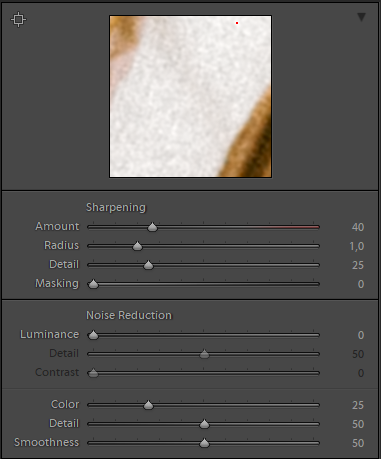The image size is (381, 459).
Task: Click the Masking value field showing 0
Action: pos(361,284)
